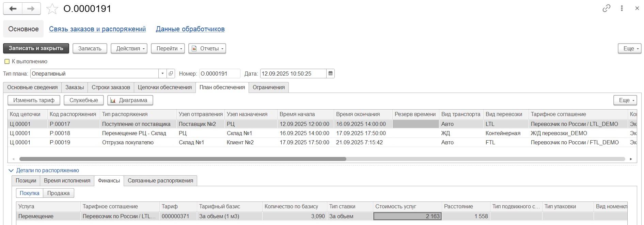Image resolution: width=644 pixels, height=225 pixels.
Task: Click the table's horizontal scrollbar
Action: [183, 159]
